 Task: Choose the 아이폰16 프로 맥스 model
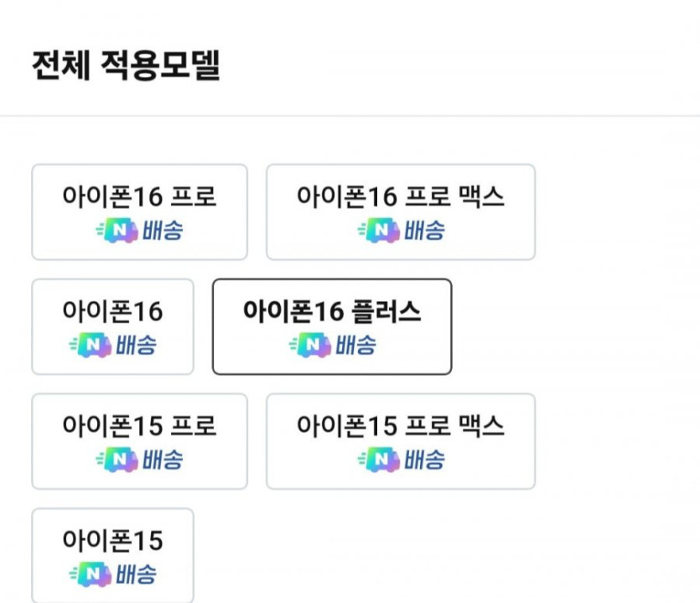(x=400, y=197)
